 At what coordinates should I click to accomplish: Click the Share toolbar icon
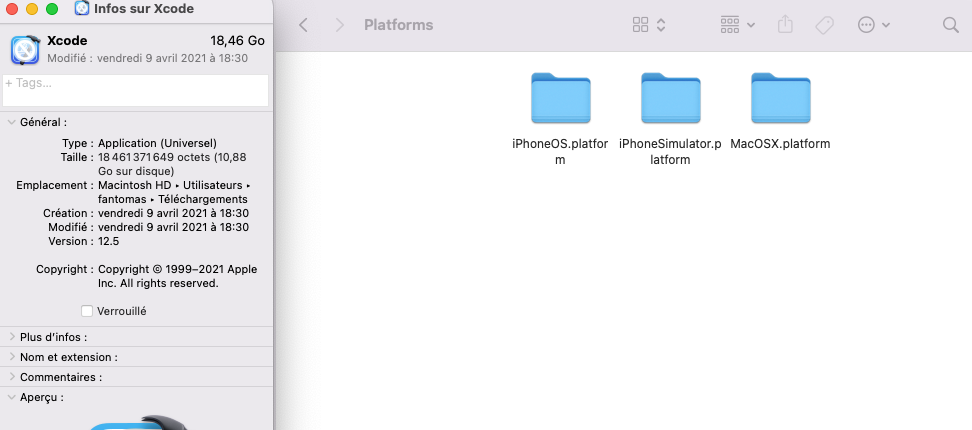[785, 25]
